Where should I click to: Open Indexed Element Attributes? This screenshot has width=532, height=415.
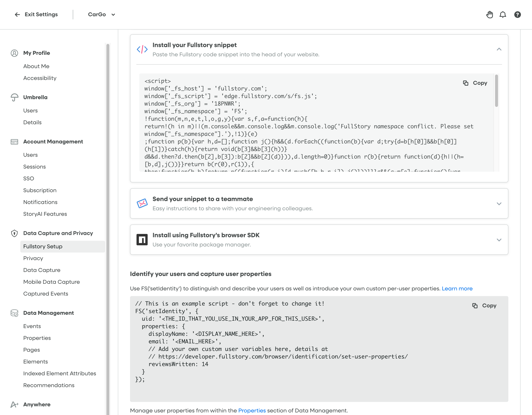click(60, 373)
